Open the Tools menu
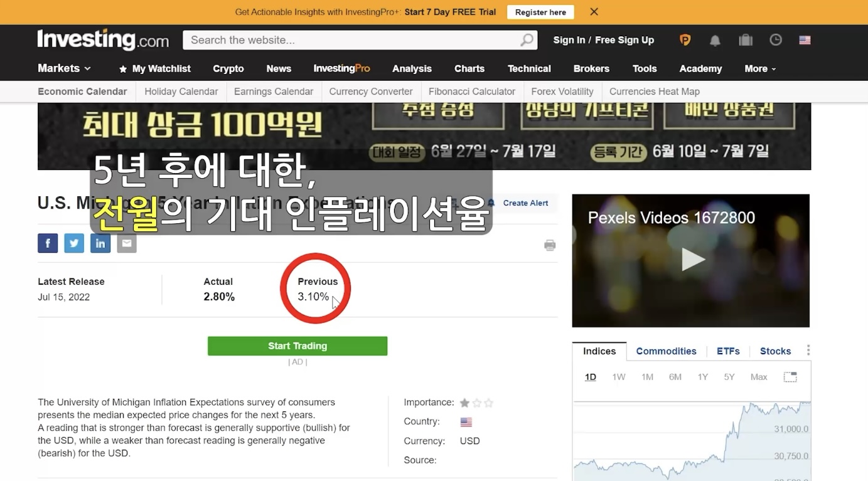 pyautogui.click(x=645, y=68)
